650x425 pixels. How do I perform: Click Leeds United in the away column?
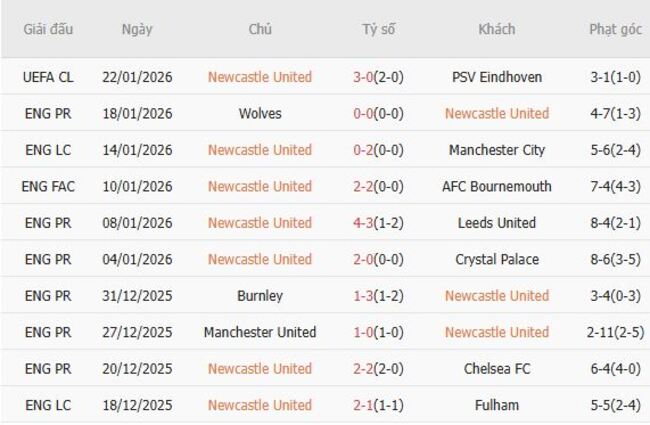pos(497,223)
